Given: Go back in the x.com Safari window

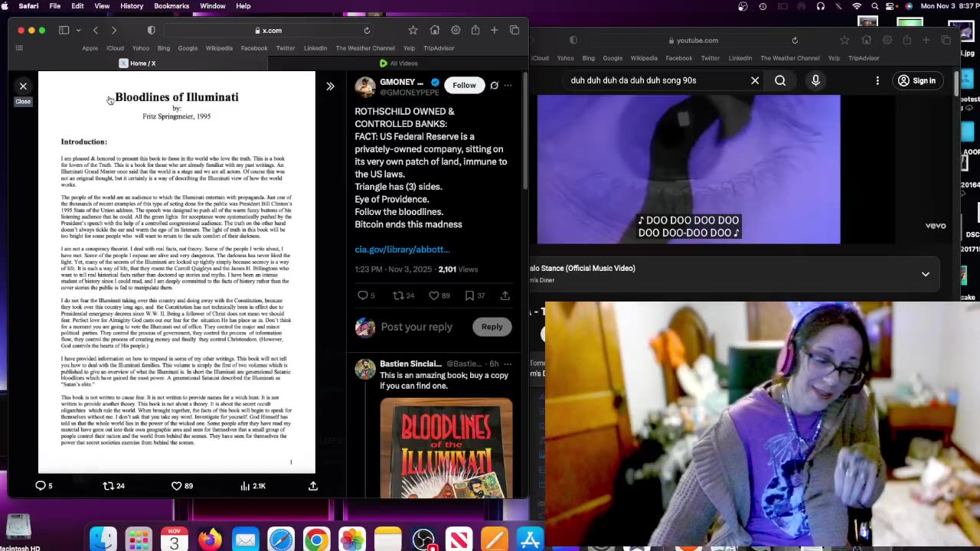Looking at the screenshot, I should pos(96,31).
